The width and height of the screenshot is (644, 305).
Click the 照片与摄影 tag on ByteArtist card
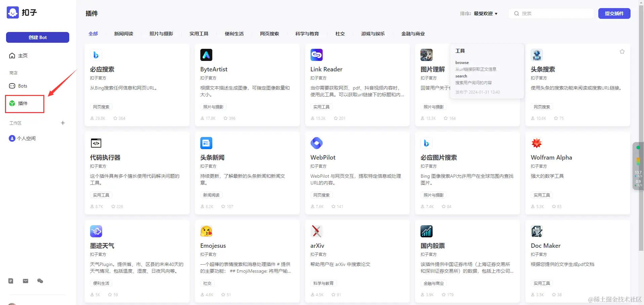213,107
